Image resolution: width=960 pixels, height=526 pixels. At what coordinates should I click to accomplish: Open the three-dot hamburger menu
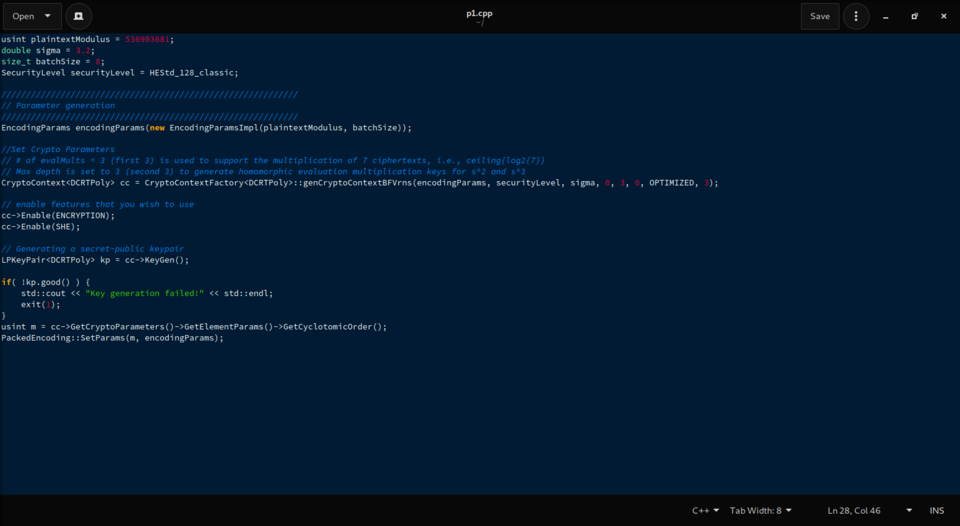(856, 17)
